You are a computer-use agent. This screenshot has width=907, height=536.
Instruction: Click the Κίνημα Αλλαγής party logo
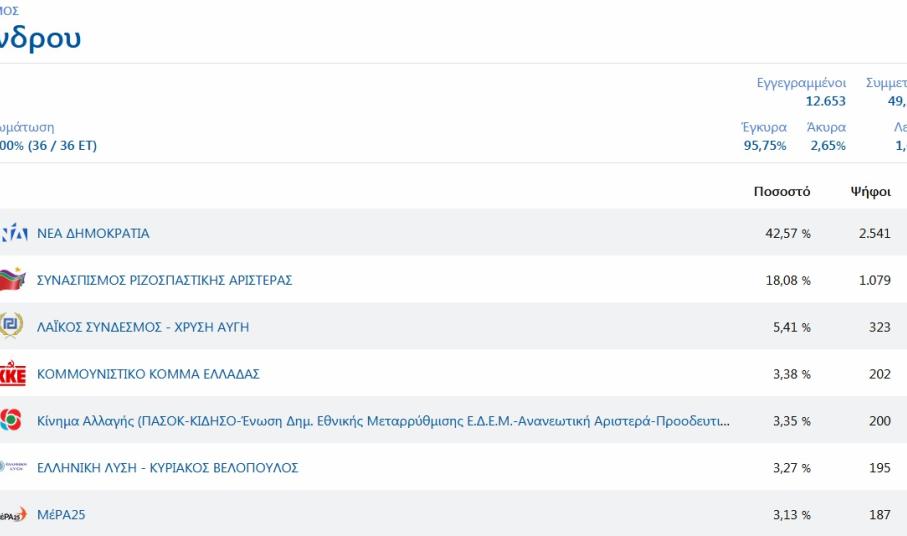(x=12, y=421)
